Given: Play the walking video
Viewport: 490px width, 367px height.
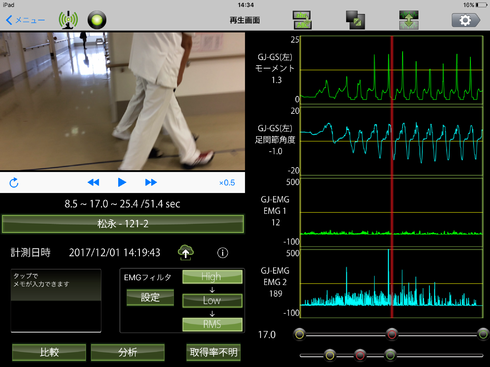Looking at the screenshot, I should (x=122, y=182).
